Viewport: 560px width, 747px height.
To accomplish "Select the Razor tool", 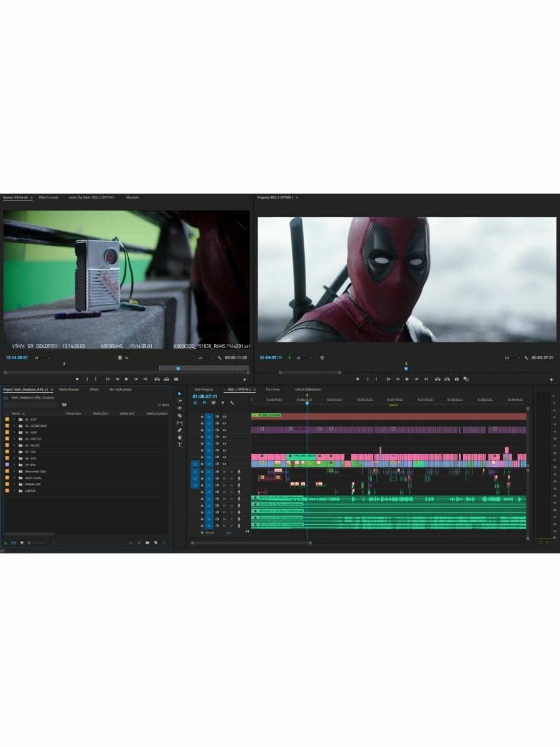I will point(180,415).
